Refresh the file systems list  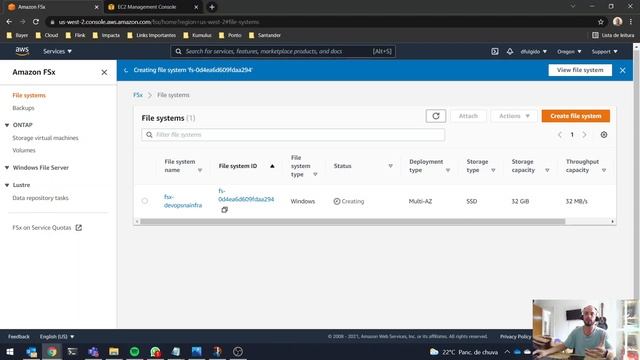pos(436,116)
